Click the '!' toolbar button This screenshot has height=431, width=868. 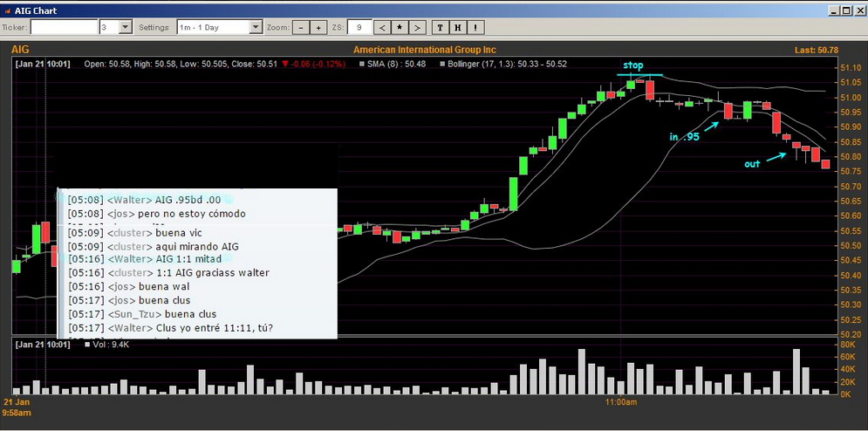pyautogui.click(x=475, y=27)
